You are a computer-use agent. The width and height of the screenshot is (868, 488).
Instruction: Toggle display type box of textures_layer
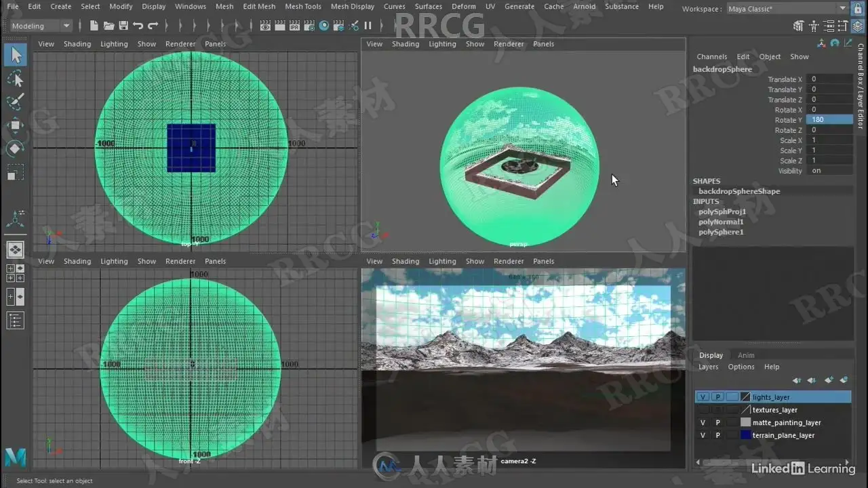[732, 410]
